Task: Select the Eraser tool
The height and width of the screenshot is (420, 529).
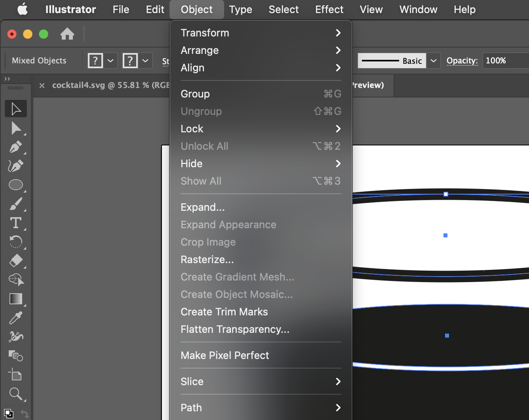Action: click(x=16, y=261)
